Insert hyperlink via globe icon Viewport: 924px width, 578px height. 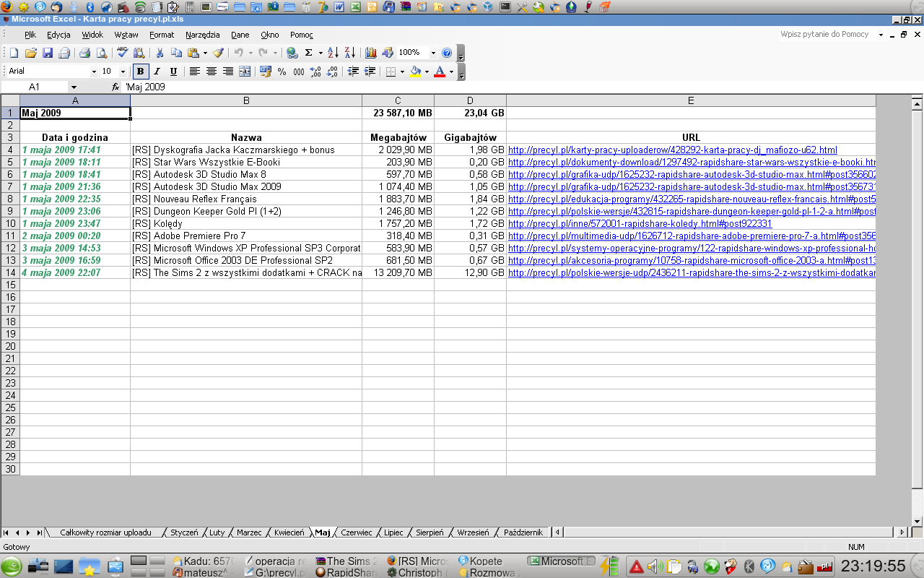coord(292,53)
